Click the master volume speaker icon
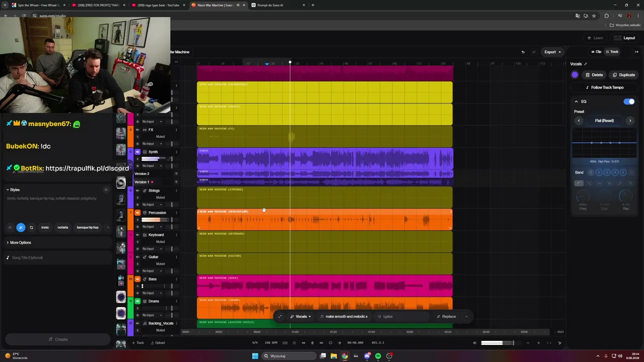Screen dimensions: 644x362 (x=474, y=343)
